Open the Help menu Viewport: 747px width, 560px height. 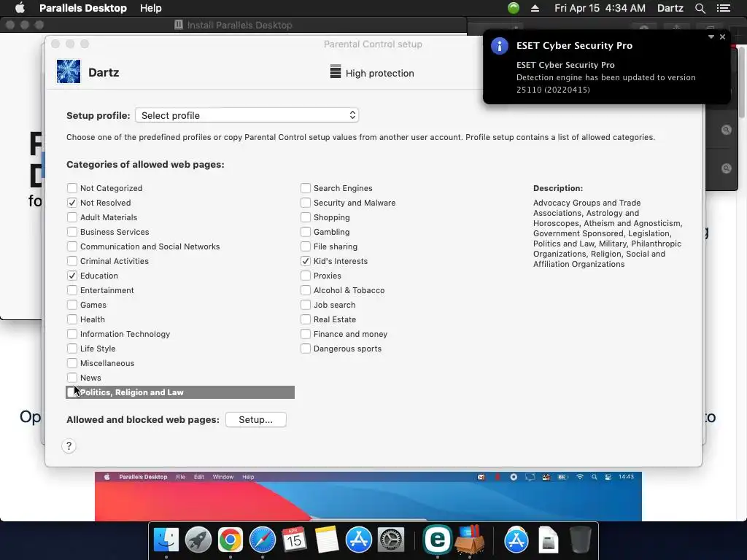(150, 8)
